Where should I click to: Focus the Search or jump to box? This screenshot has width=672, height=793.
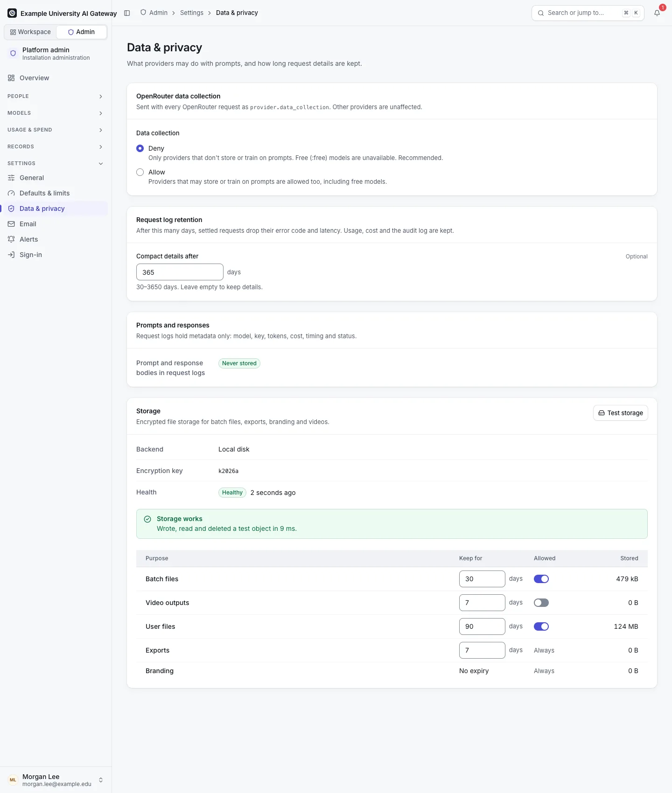(588, 13)
